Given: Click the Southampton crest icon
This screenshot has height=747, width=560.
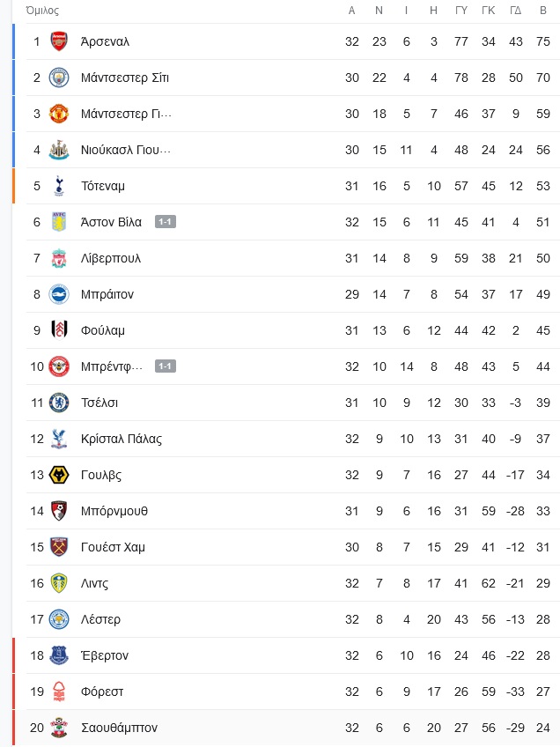Looking at the screenshot, I should pos(59,728).
